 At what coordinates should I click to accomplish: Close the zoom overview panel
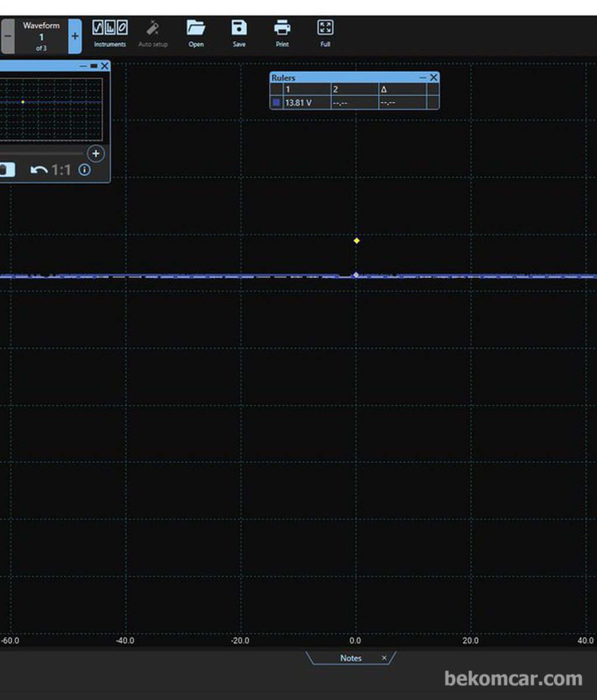point(104,66)
